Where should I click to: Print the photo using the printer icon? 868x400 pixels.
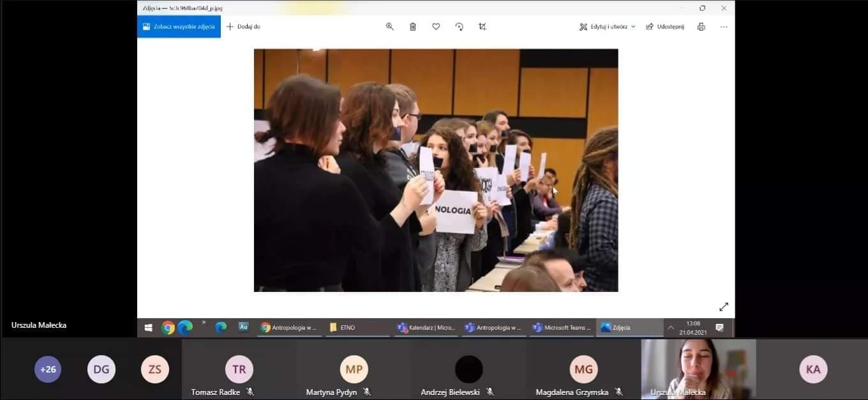(701, 27)
